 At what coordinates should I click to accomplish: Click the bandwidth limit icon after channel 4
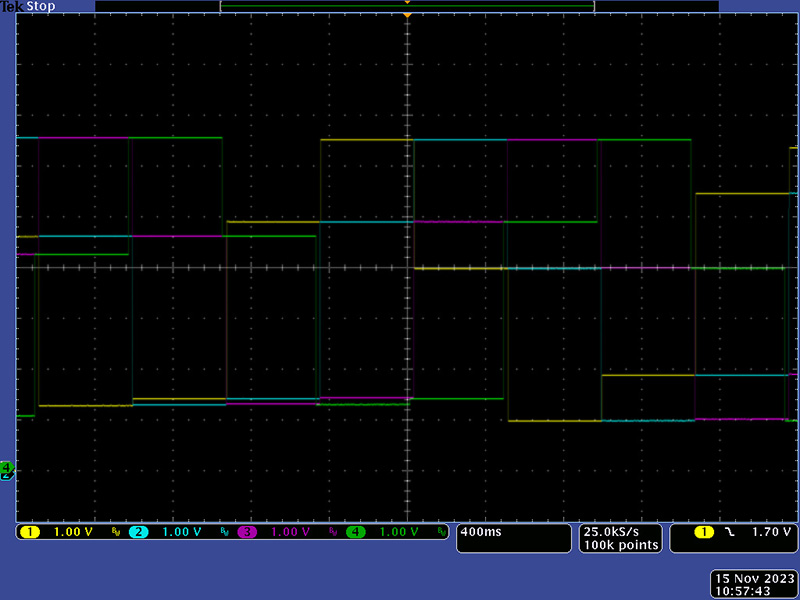[442, 532]
